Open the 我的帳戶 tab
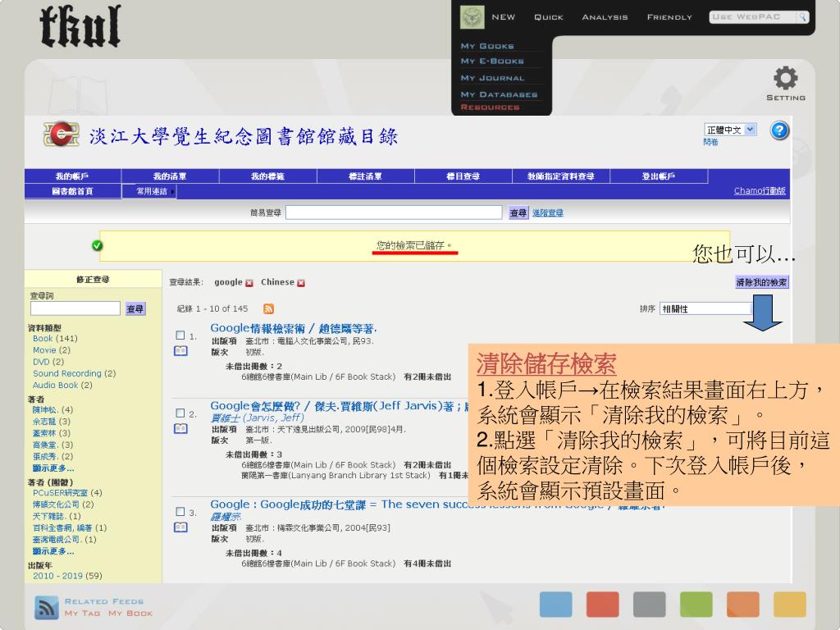Screen dimensions: 840x630 pyautogui.click(x=73, y=176)
